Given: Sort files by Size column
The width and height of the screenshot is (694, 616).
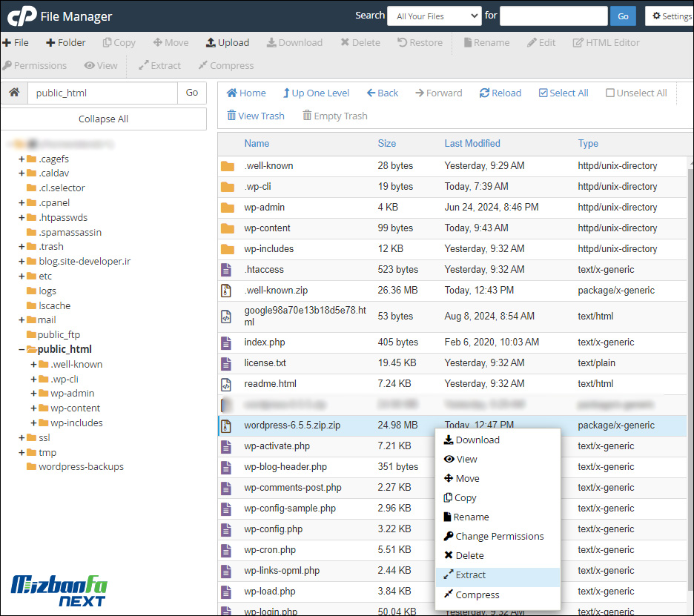Looking at the screenshot, I should pos(387,143).
